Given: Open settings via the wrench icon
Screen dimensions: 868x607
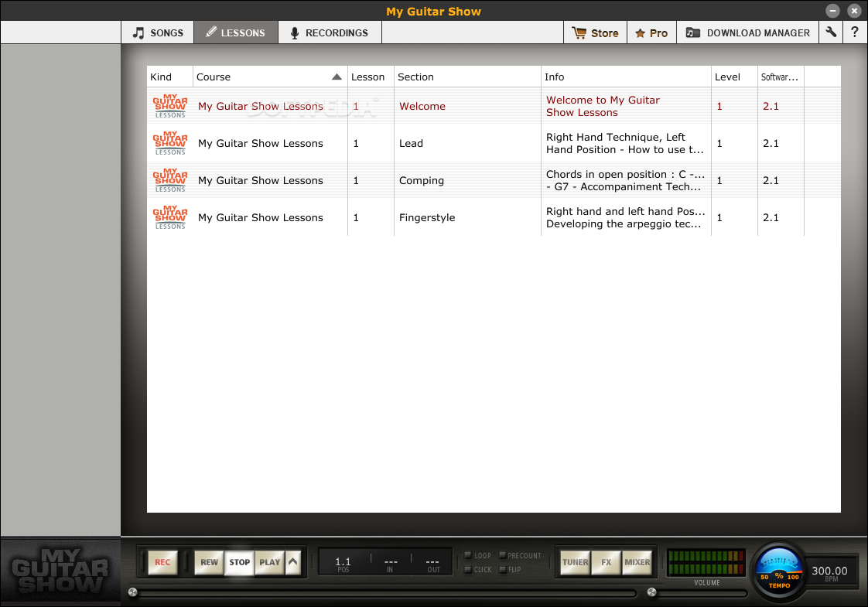Looking at the screenshot, I should pos(831,32).
